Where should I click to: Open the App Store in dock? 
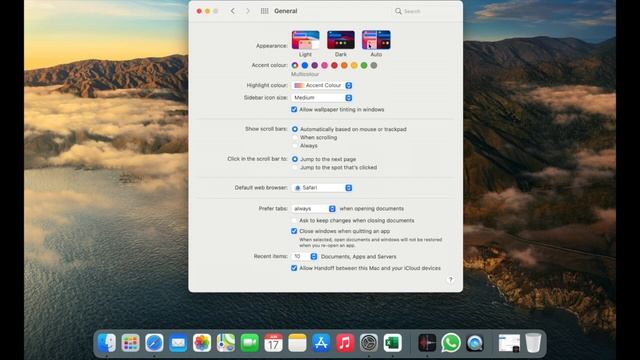click(x=321, y=342)
